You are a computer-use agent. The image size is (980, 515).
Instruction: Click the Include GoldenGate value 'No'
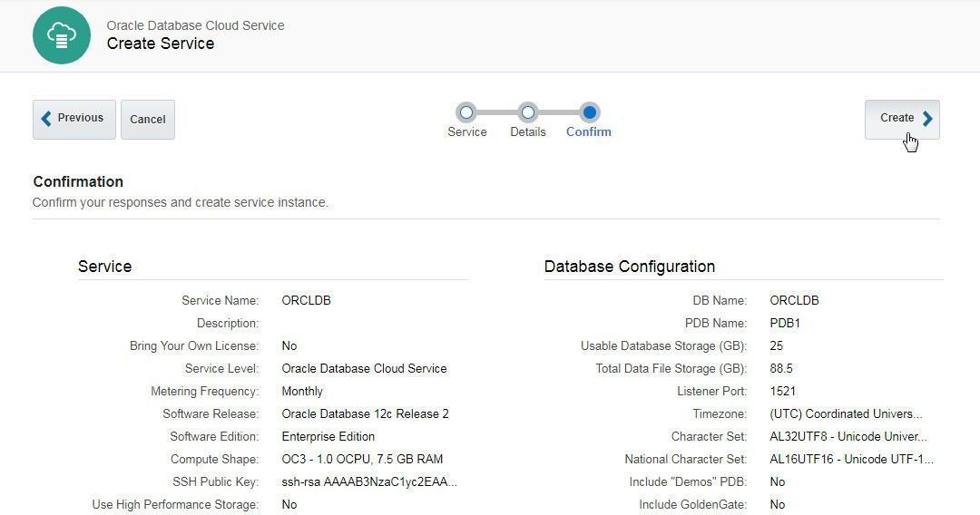pos(778,504)
